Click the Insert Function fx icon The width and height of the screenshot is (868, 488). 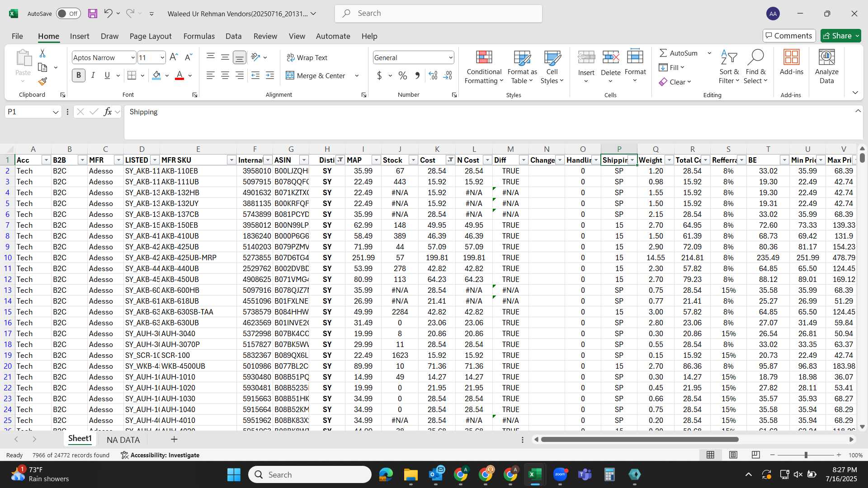pos(108,112)
